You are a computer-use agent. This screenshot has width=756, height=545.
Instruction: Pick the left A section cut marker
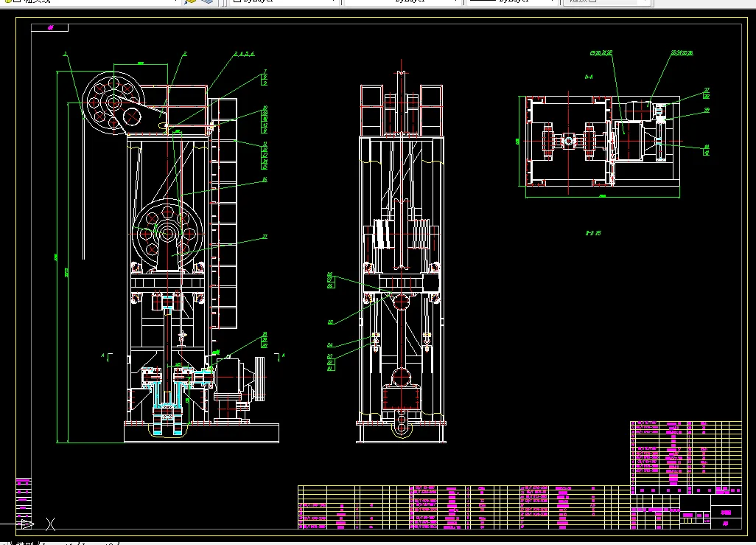[107, 357]
